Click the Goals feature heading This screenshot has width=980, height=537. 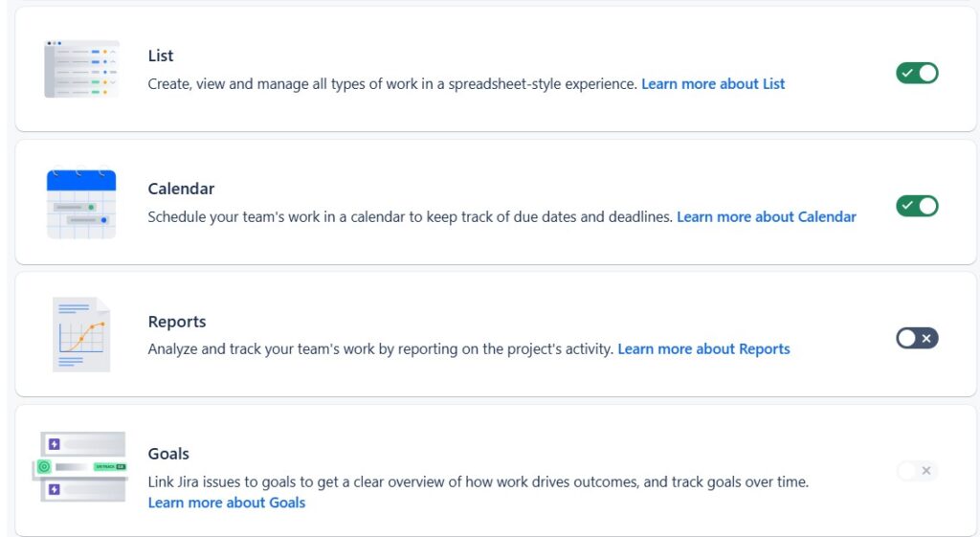click(x=168, y=454)
